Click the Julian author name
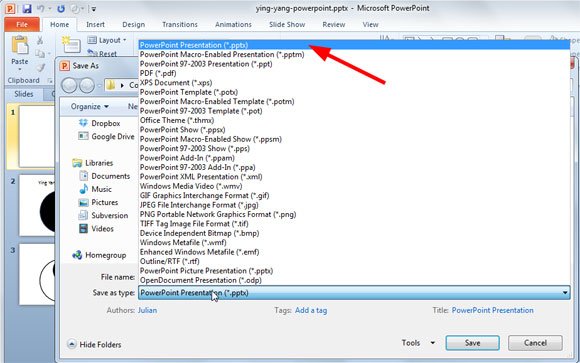580x363 pixels. [x=147, y=310]
